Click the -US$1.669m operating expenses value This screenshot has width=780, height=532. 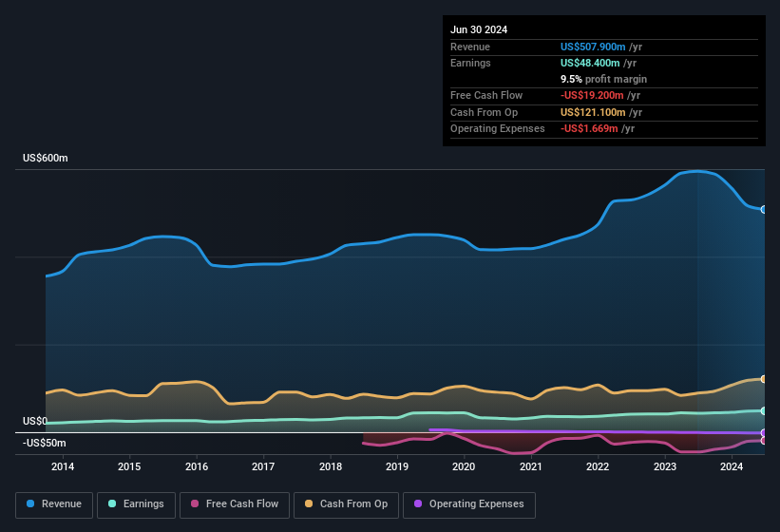(x=589, y=129)
